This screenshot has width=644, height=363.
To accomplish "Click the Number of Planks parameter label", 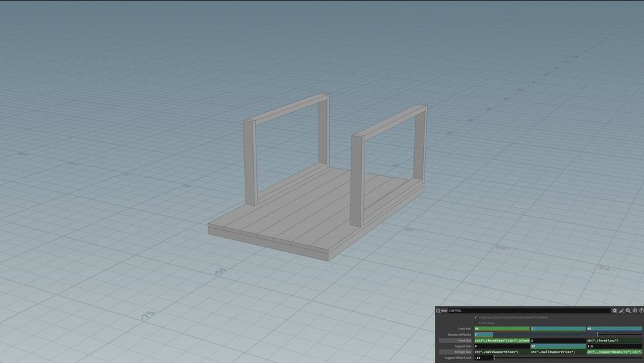I will (x=459, y=335).
